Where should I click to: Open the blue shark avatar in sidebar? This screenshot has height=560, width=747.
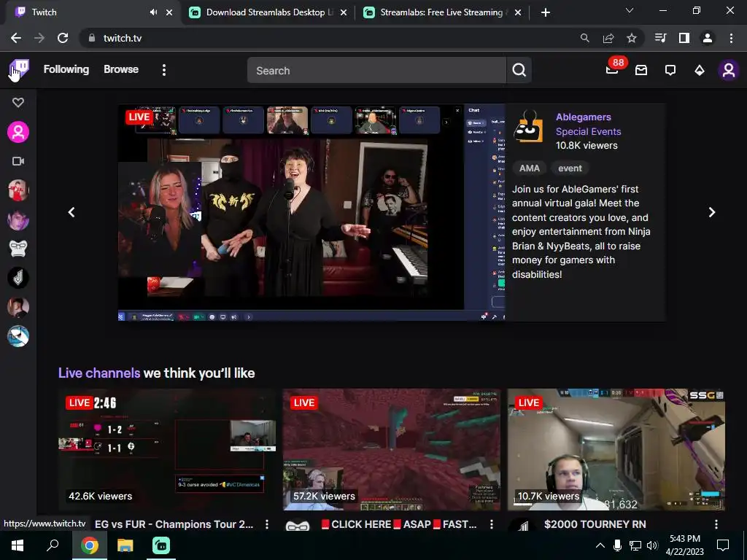tap(18, 336)
